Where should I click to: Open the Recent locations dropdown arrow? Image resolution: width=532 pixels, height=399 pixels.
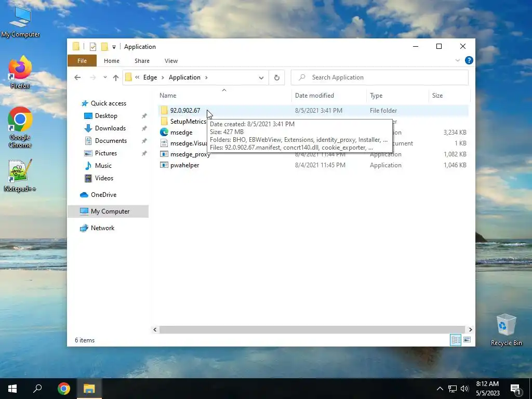(x=105, y=77)
